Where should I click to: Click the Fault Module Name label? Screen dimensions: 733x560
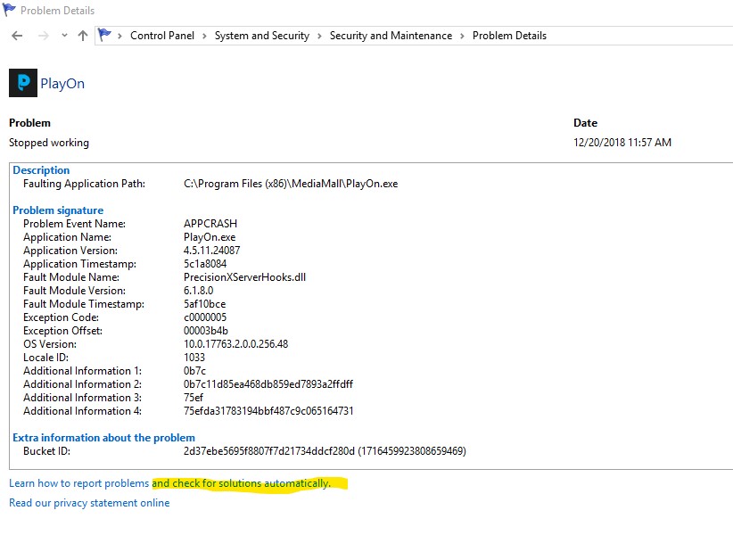71,277
